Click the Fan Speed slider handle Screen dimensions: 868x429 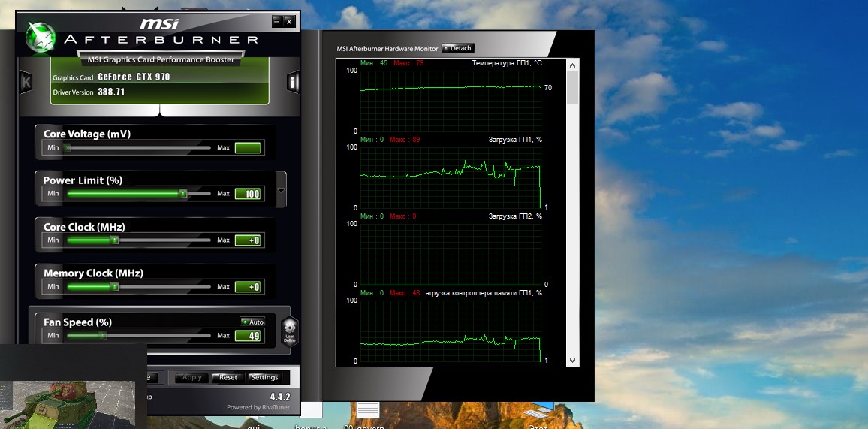[101, 335]
